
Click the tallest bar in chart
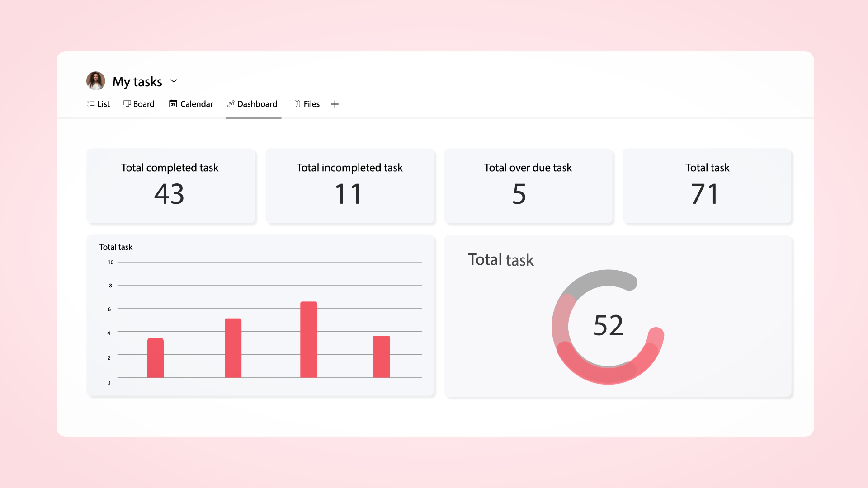(x=308, y=340)
